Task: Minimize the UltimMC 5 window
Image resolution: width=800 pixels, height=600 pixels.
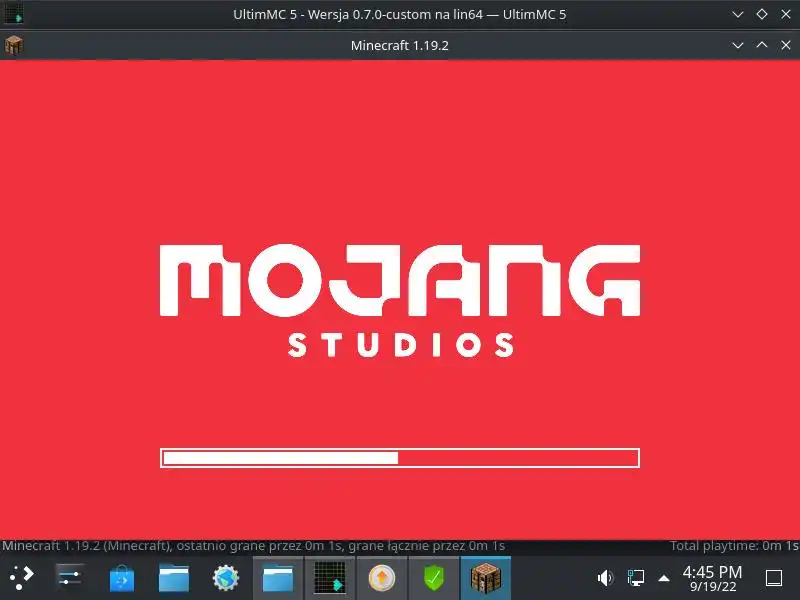Action: click(738, 14)
